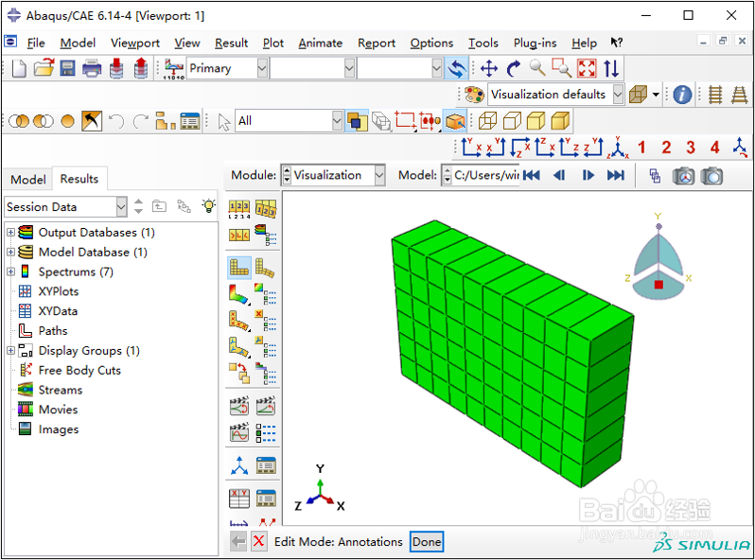Open the Plug-ins menu

coord(535,43)
